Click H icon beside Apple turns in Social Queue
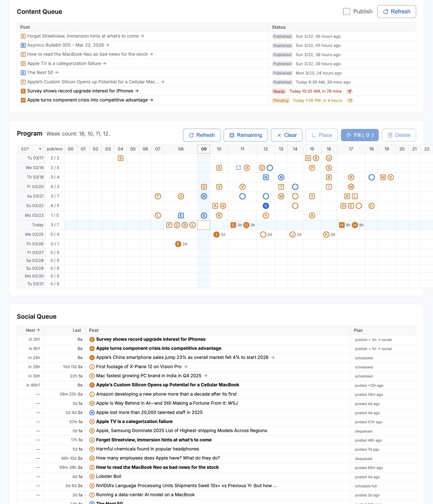This screenshot has width=433, height=504. (92, 348)
